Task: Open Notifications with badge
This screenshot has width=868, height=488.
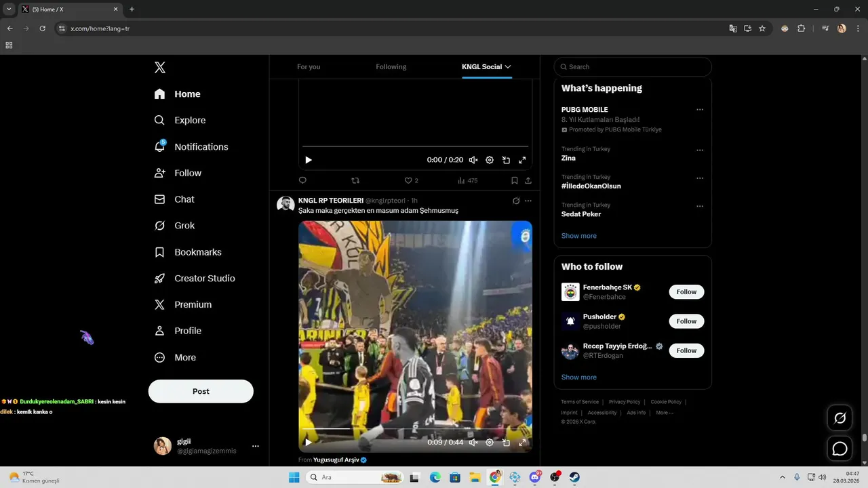Action: tap(191, 146)
